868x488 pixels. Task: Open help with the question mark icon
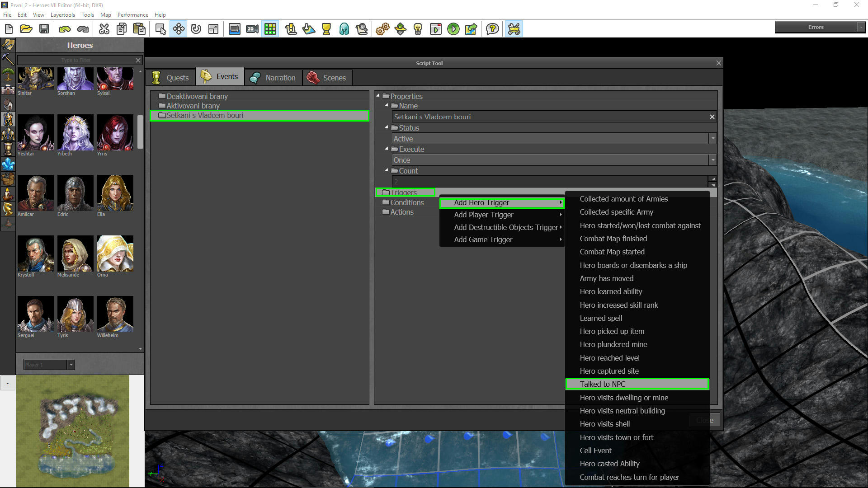tap(492, 29)
